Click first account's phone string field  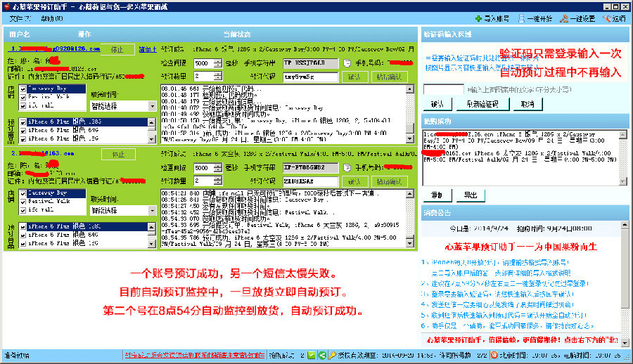pyautogui.click(x=310, y=63)
